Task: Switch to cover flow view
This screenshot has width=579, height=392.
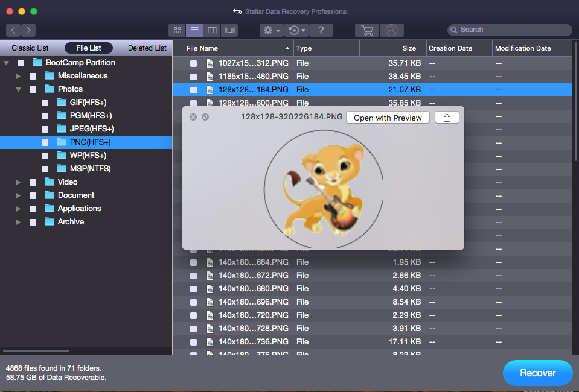Action: tap(229, 30)
